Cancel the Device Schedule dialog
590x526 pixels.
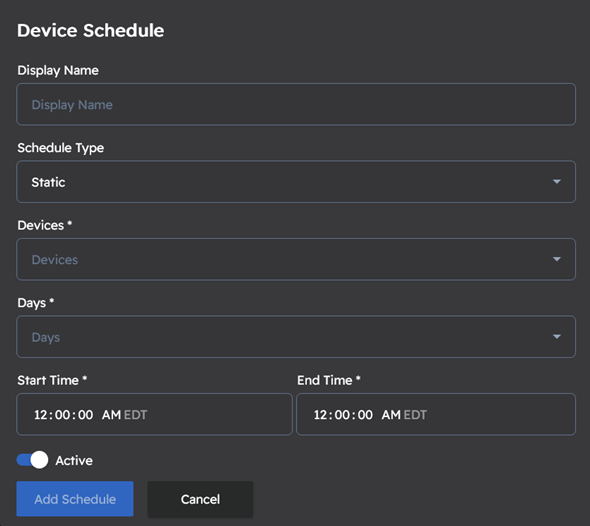pyautogui.click(x=200, y=499)
